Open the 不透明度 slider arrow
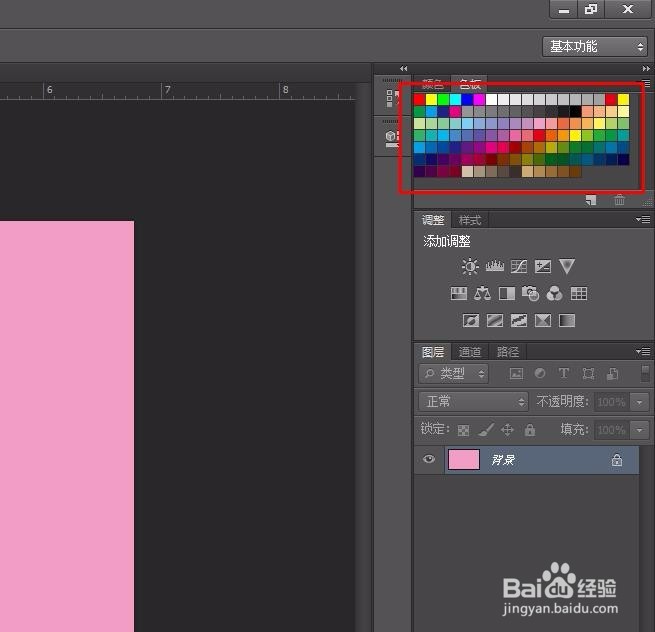The height and width of the screenshot is (632, 655). coord(640,402)
